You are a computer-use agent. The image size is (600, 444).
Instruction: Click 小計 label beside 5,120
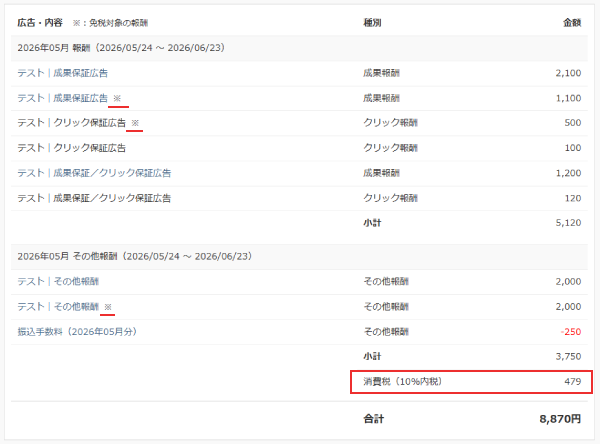[372, 223]
